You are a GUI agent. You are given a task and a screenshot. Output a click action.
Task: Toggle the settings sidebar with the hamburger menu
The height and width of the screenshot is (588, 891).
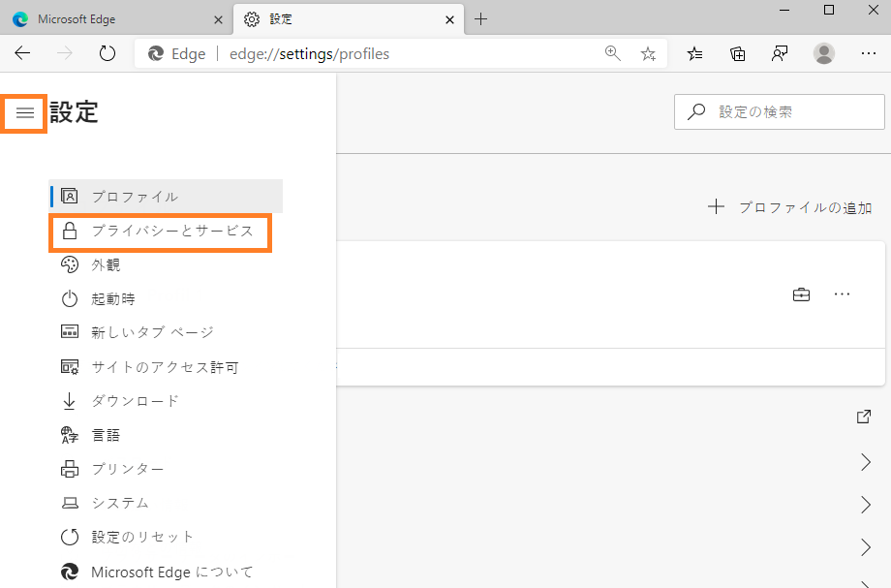(x=23, y=112)
